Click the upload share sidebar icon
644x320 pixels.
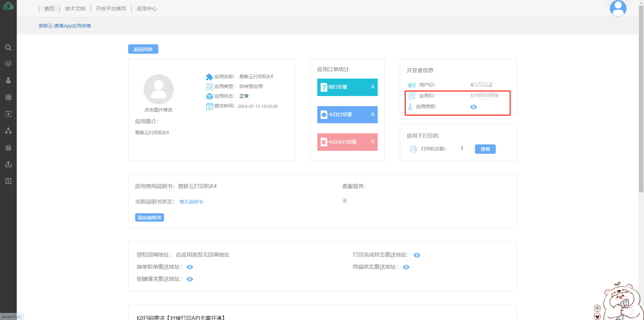[x=8, y=164]
